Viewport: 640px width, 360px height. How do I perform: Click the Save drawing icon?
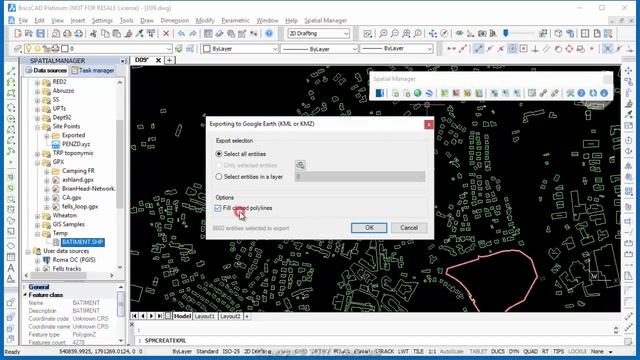40,33
